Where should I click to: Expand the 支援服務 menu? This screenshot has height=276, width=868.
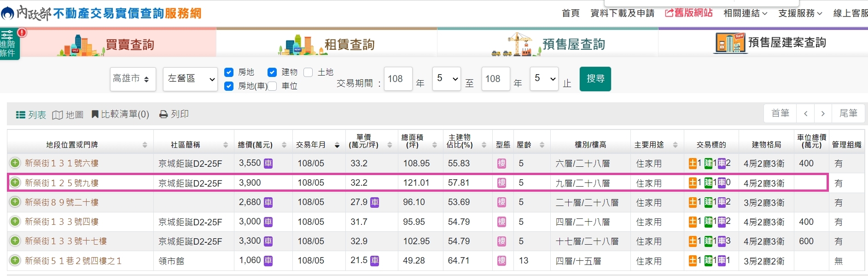click(800, 13)
